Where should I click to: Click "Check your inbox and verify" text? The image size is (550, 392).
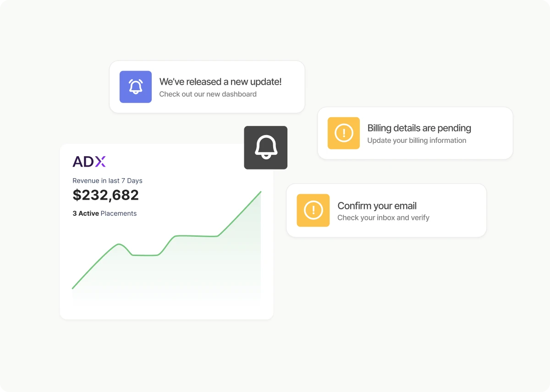tap(383, 218)
